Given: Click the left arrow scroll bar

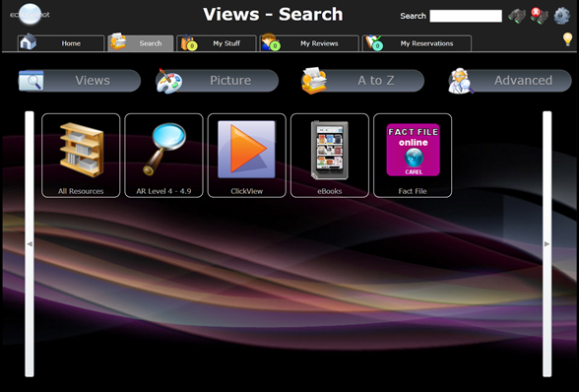Looking at the screenshot, I should click(x=30, y=244).
